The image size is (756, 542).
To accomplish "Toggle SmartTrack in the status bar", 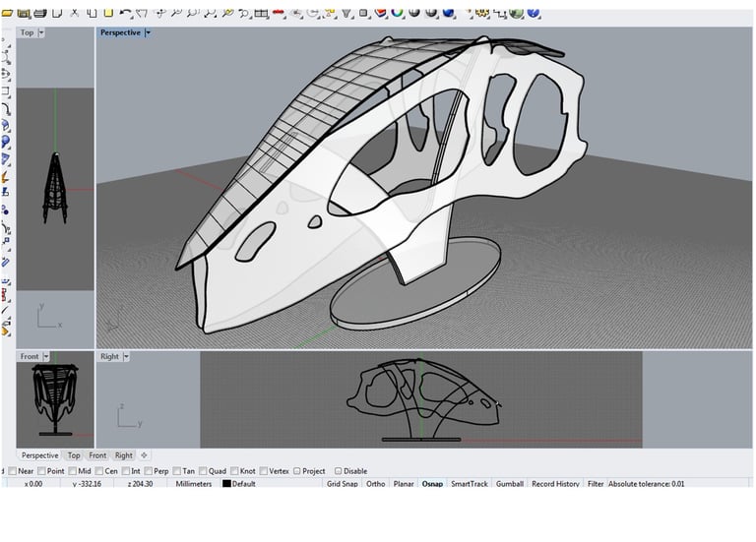I will [x=470, y=483].
